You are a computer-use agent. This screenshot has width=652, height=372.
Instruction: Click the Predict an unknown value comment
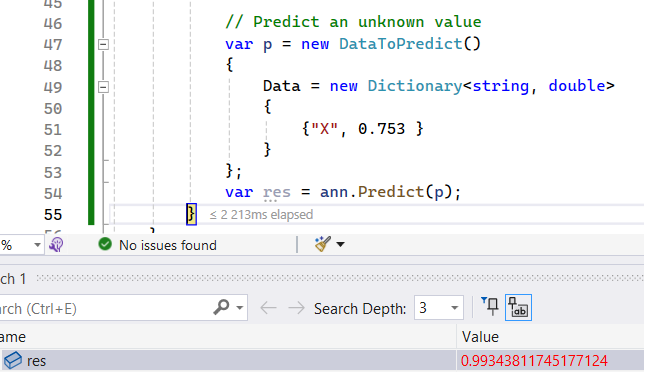point(353,22)
